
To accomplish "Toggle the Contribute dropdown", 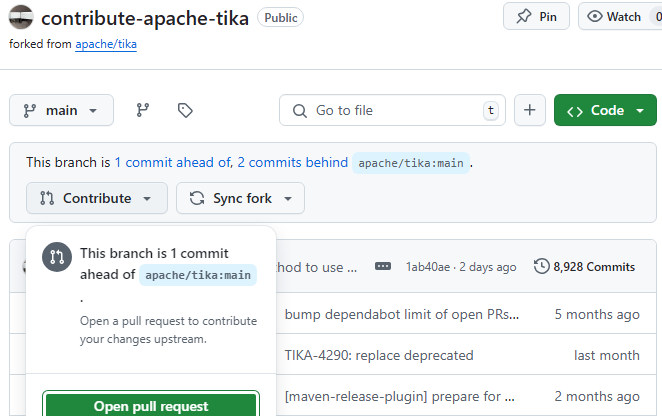I will 97,198.
